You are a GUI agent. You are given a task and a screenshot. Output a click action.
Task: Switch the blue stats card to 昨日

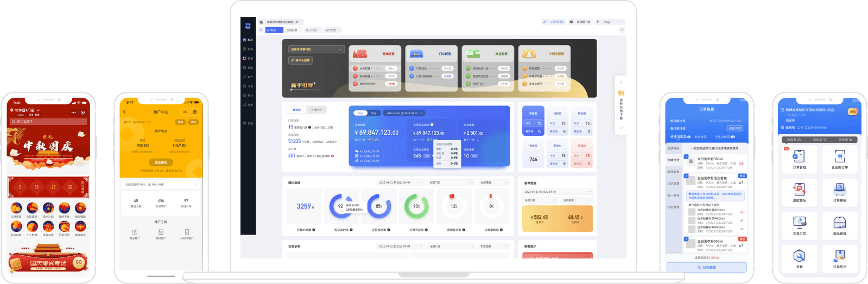click(x=360, y=113)
